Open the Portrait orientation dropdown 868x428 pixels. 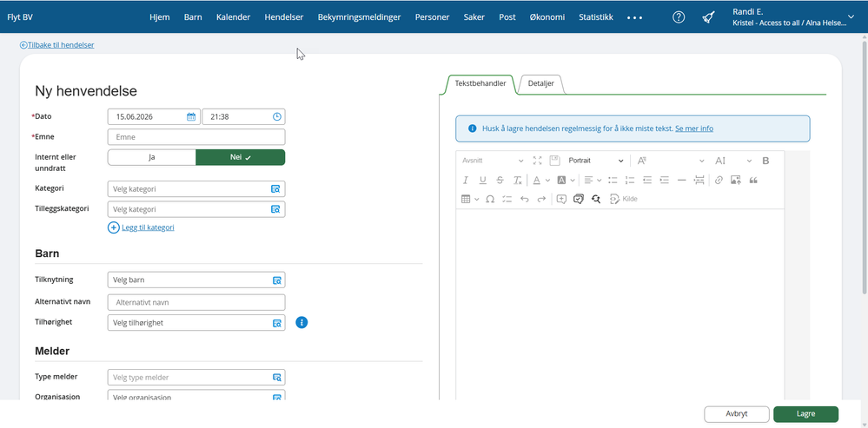(x=596, y=161)
